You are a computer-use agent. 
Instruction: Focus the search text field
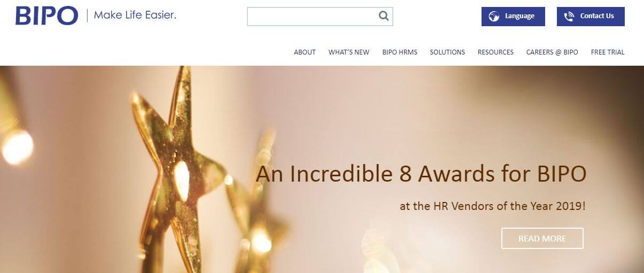pyautogui.click(x=320, y=17)
